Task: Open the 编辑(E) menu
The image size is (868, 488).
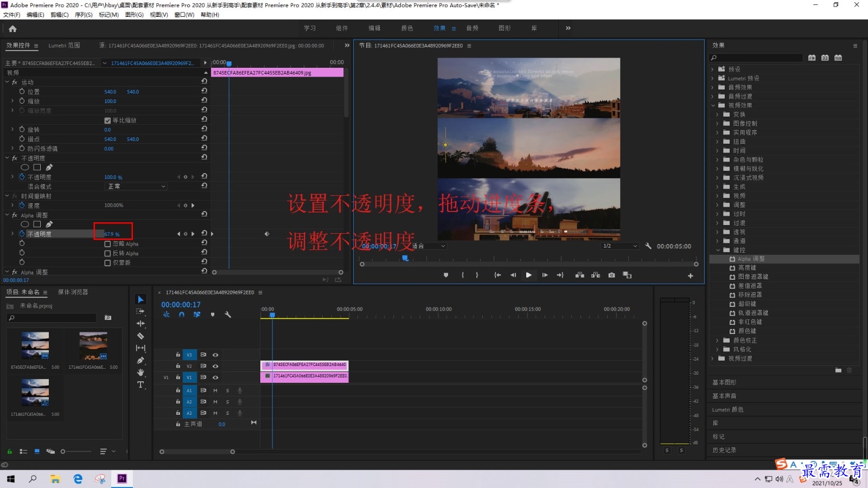Action: tap(35, 15)
